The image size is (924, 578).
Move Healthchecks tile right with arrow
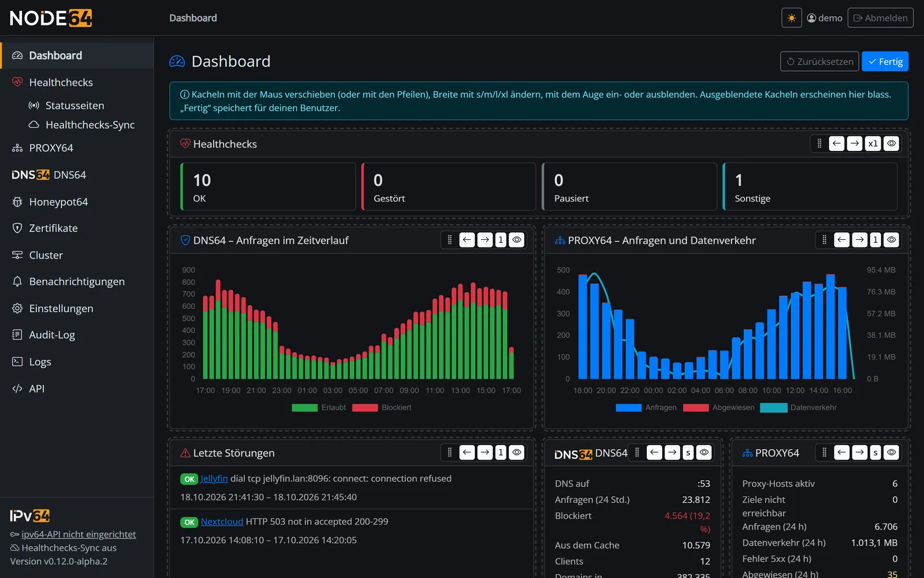coord(855,143)
